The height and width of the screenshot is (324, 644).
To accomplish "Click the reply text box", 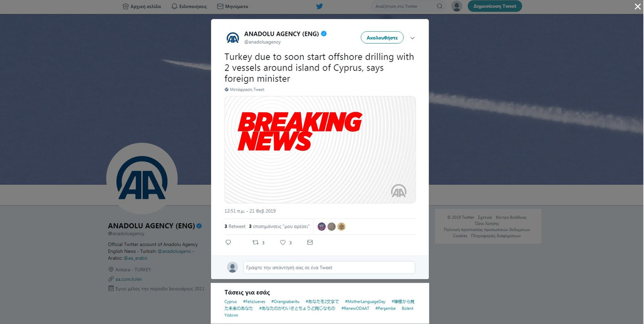I will coord(329,268).
